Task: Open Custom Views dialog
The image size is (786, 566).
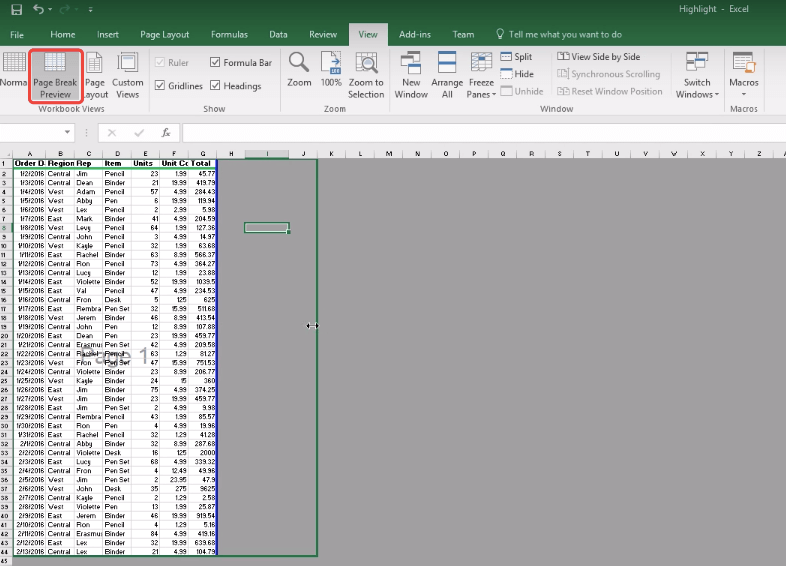Action: point(128,75)
